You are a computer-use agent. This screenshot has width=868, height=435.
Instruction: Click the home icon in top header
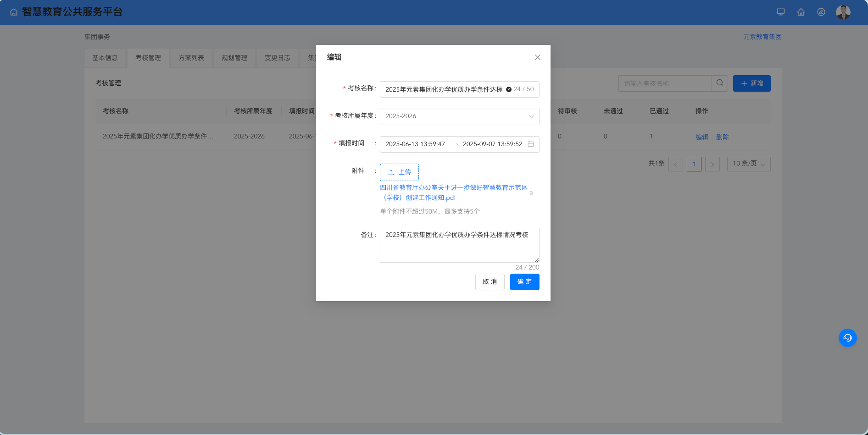coord(801,12)
